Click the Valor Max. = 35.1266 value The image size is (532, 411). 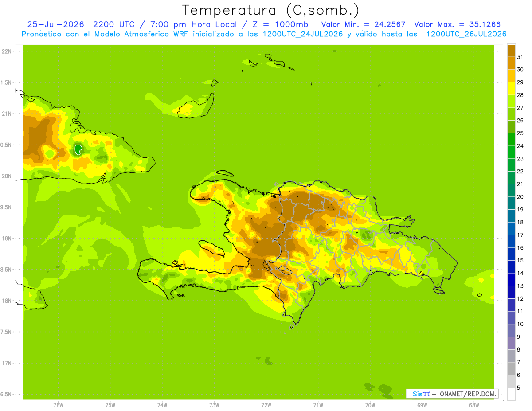(x=458, y=24)
